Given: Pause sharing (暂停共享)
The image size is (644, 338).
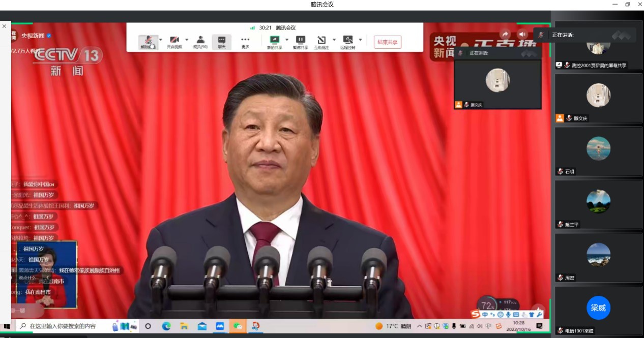Looking at the screenshot, I should pyautogui.click(x=301, y=42).
